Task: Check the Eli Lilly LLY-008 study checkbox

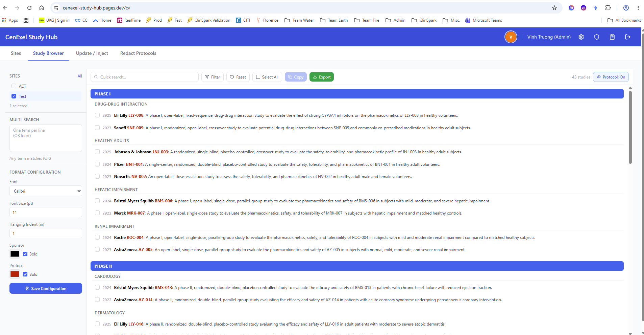Action: pos(97,115)
